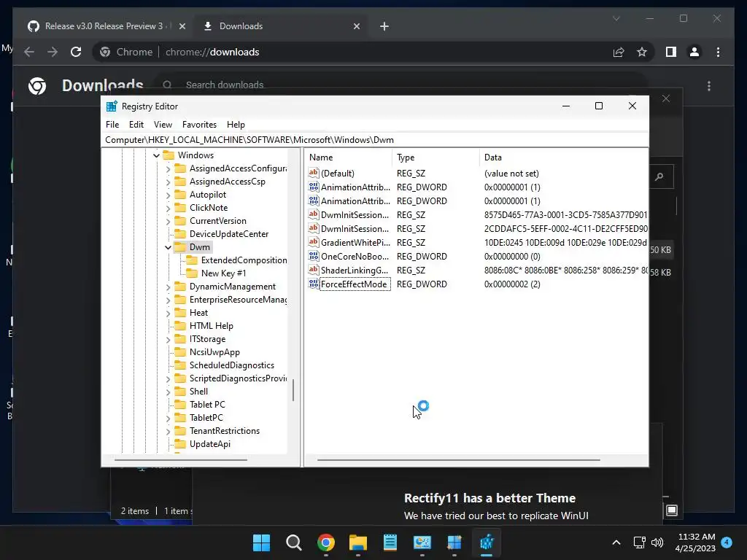Select the ExtendedComposition folder icon
Image resolution: width=747 pixels, height=560 pixels.
(192, 260)
